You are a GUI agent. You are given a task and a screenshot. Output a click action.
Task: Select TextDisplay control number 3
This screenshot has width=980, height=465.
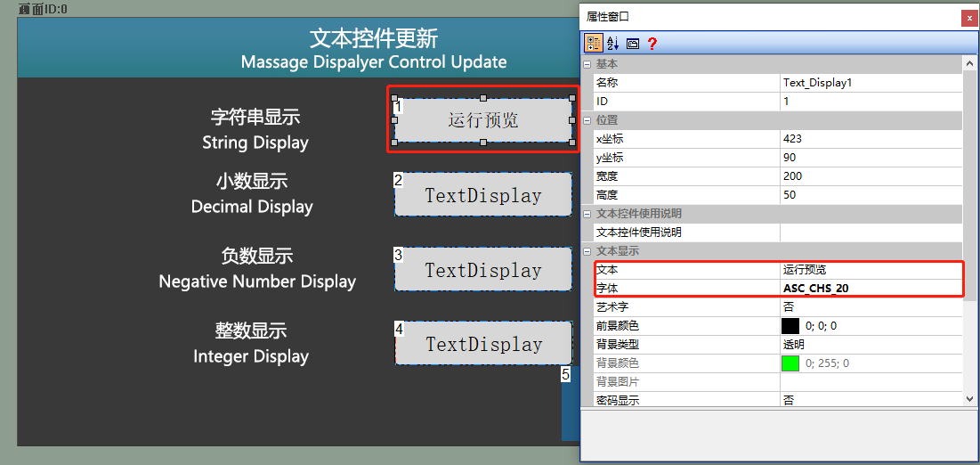[483, 269]
